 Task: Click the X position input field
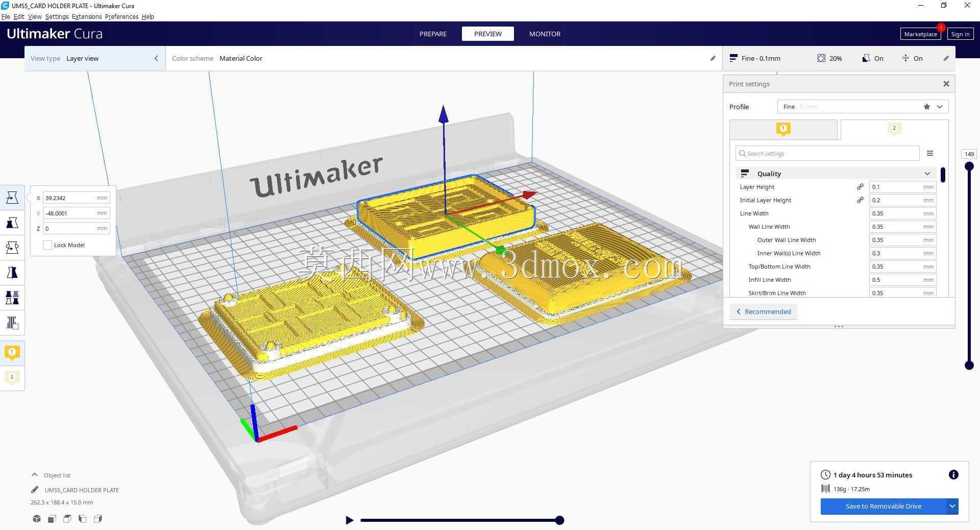click(x=76, y=198)
